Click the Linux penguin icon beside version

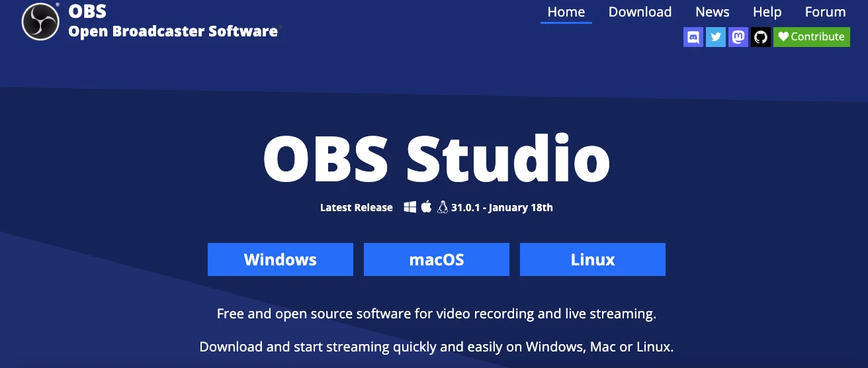pos(443,207)
